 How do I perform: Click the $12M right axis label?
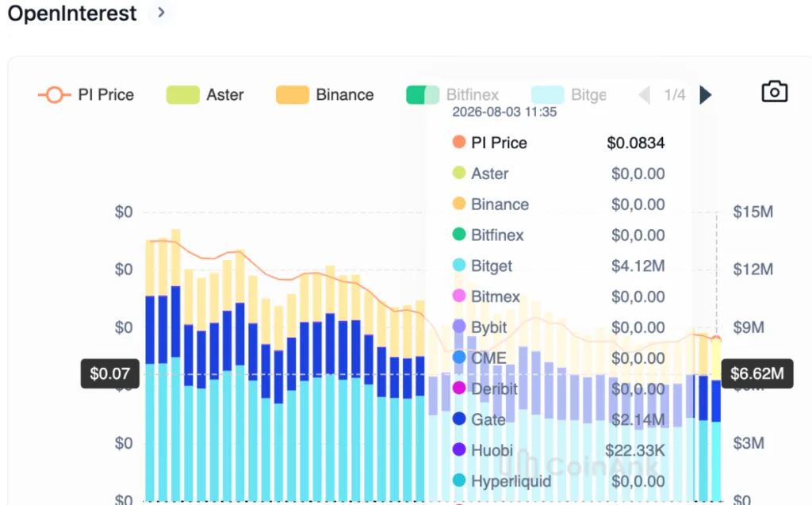point(753,270)
